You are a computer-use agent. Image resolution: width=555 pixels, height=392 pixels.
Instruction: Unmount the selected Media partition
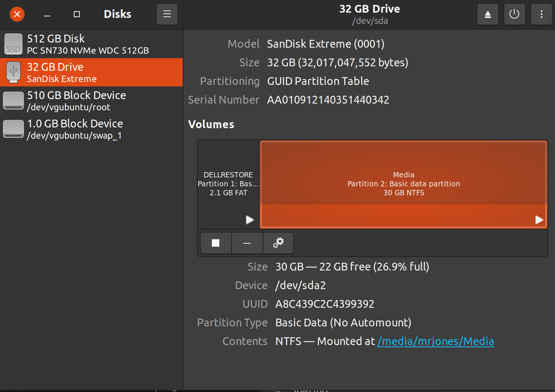[x=216, y=243]
